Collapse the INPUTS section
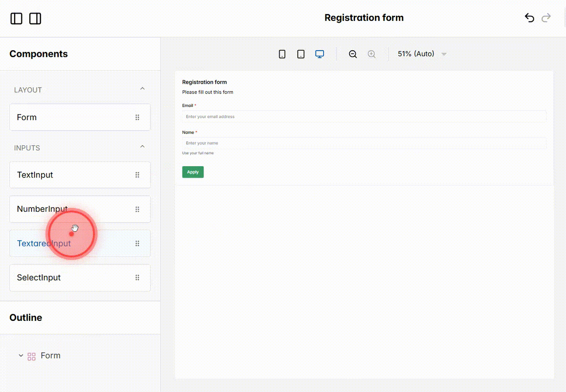Screen dimensions: 566x392 (x=142, y=146)
